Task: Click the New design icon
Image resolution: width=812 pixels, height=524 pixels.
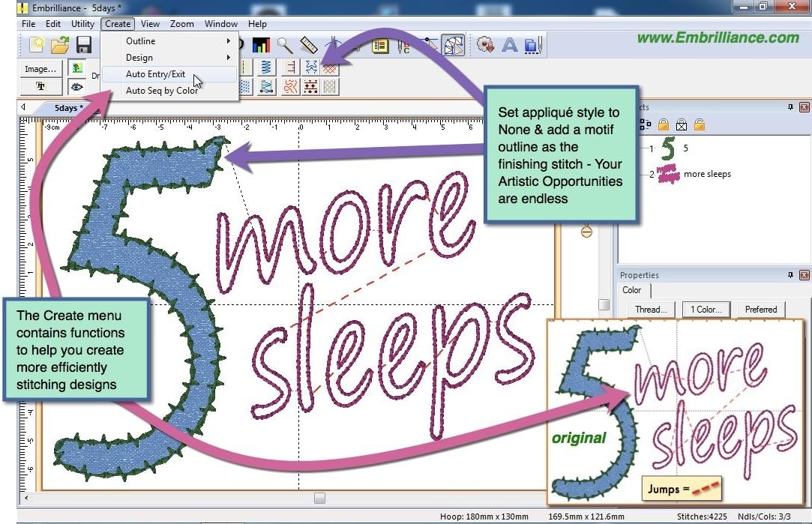Action: 37,45
